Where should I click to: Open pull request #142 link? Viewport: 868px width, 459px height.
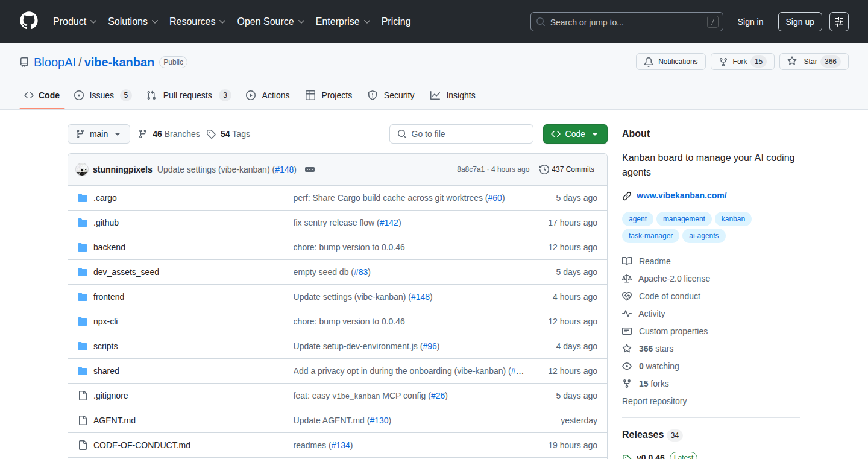(x=389, y=223)
